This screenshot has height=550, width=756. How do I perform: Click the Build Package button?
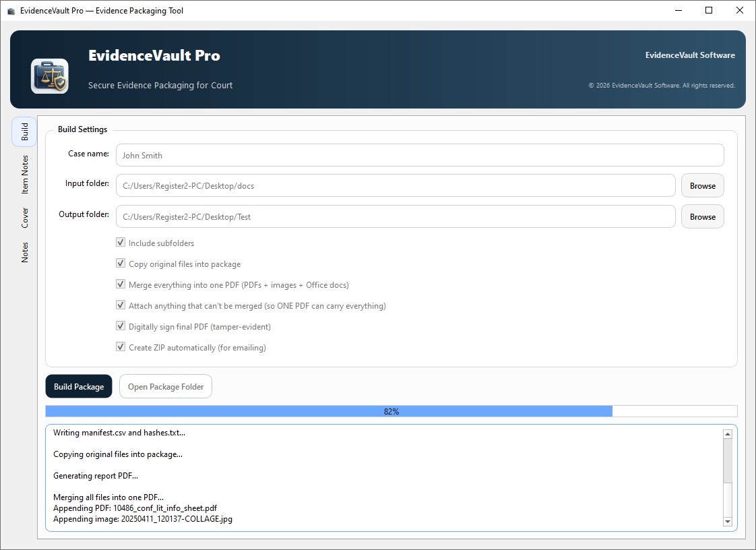[x=78, y=386]
